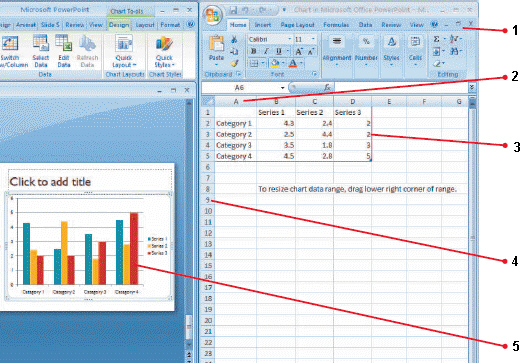Click the Fill down icon in Editing
Screen dimensions: 530x363
click(x=436, y=52)
